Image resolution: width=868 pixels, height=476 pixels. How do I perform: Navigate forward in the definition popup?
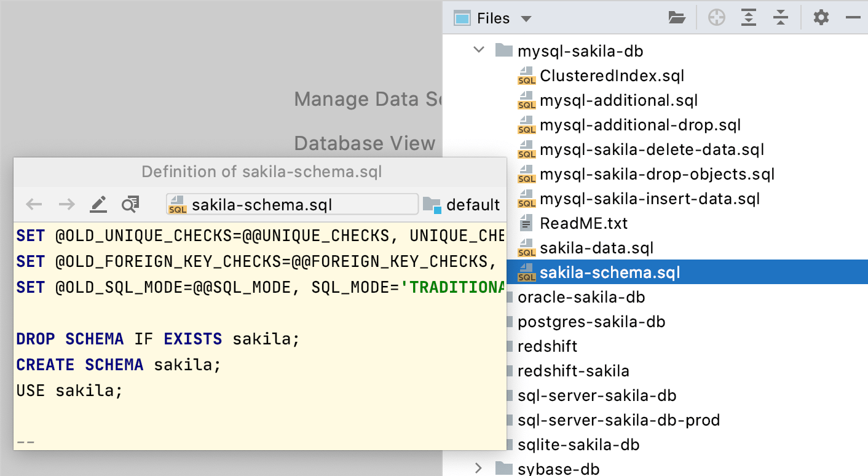66,204
